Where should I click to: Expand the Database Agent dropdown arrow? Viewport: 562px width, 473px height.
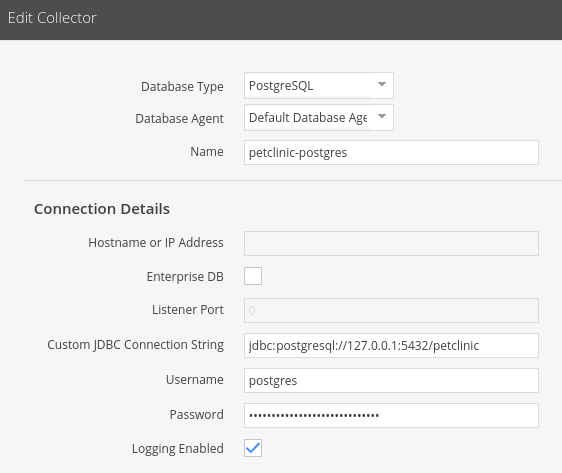tap(382, 116)
